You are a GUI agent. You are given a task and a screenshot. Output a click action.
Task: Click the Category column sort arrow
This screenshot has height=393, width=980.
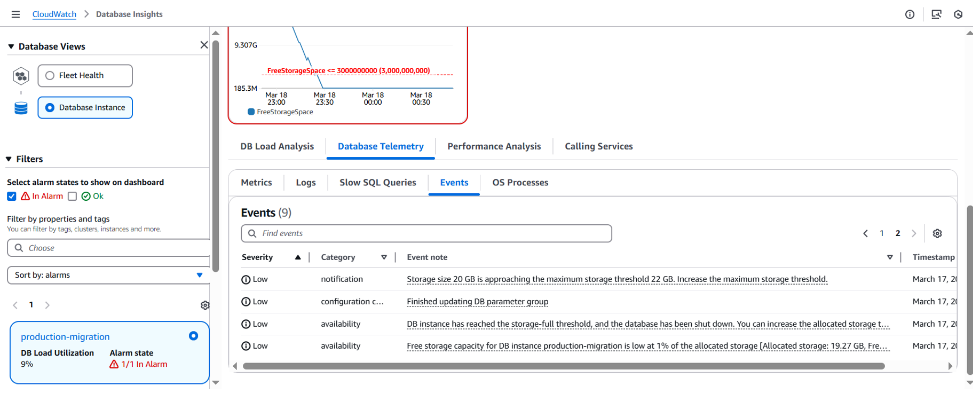pyautogui.click(x=384, y=257)
